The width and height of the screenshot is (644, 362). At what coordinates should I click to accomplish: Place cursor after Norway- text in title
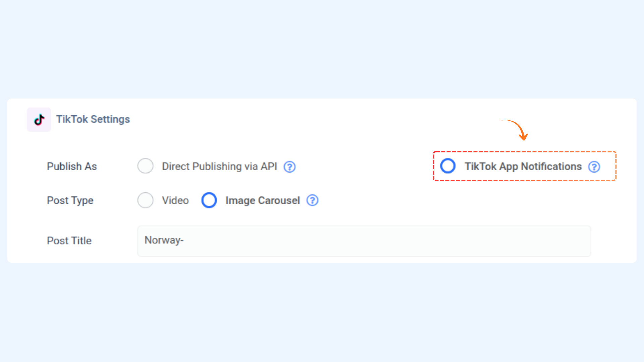184,240
